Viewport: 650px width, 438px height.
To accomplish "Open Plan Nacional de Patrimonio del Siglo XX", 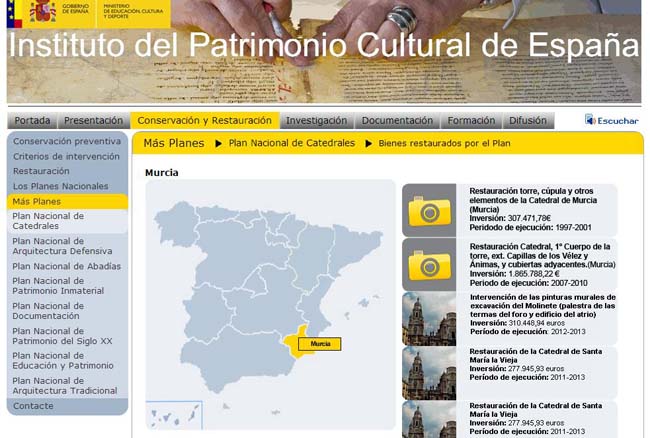I will (62, 336).
